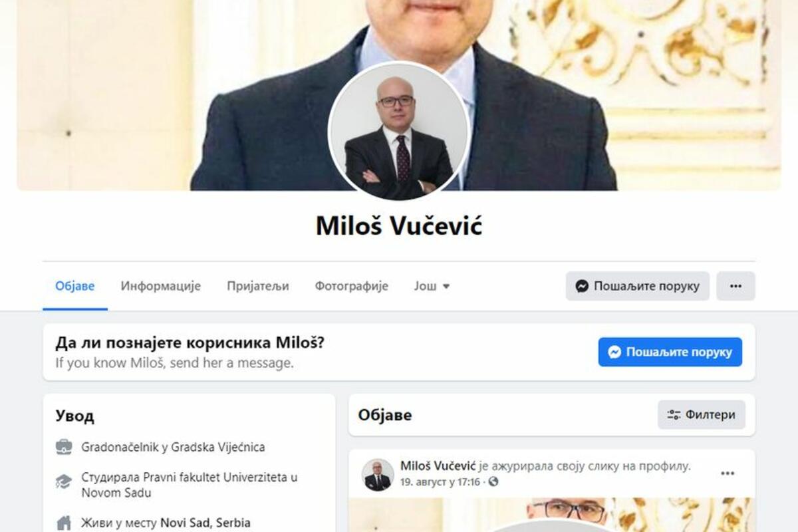Click the home location icon in intro
The width and height of the screenshot is (798, 532).
pos(64,523)
